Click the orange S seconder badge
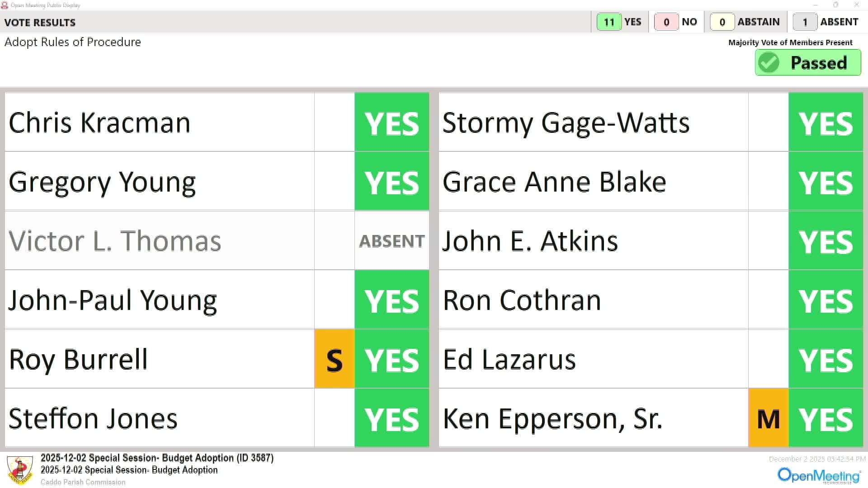The width and height of the screenshot is (868, 488). click(334, 359)
